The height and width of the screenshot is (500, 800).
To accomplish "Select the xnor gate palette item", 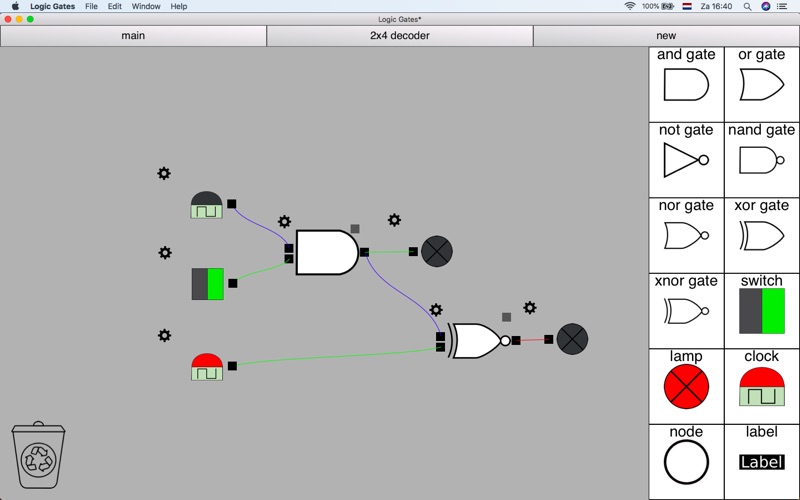I will point(686,311).
